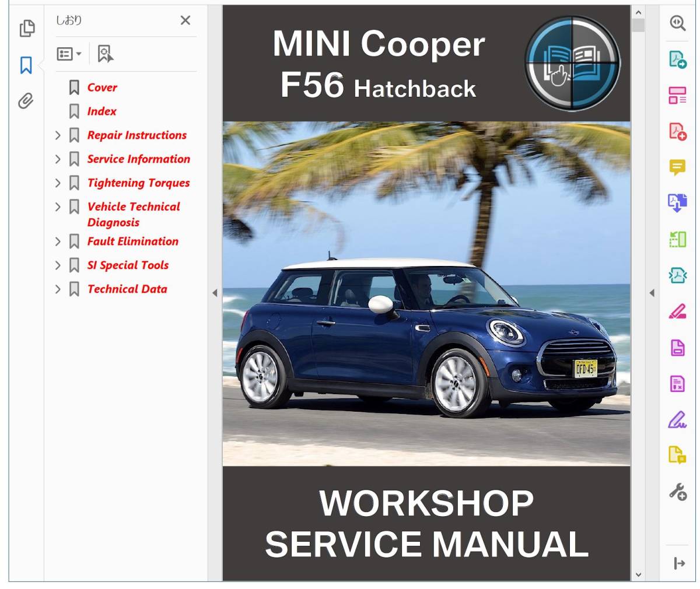This screenshot has height=589, width=700.
Task: Click the bookmark icon beside Tightening Torques
Action: coord(74,183)
